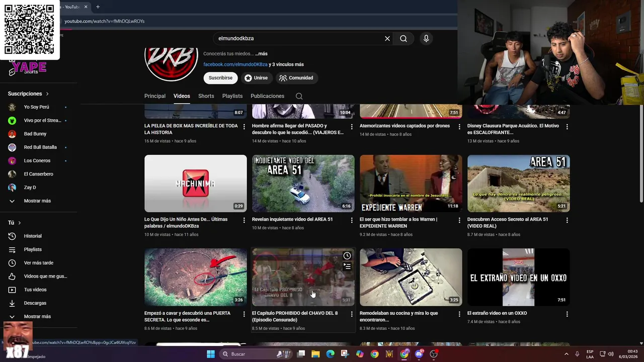Open options for 'Revelan inquietante video del AREA 51'
644x362 pixels.
[352, 220]
